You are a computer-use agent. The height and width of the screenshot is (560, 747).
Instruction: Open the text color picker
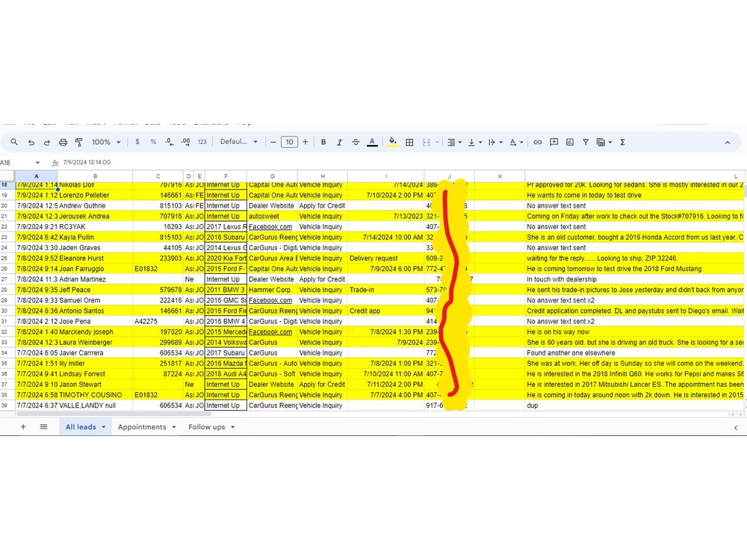[372, 142]
